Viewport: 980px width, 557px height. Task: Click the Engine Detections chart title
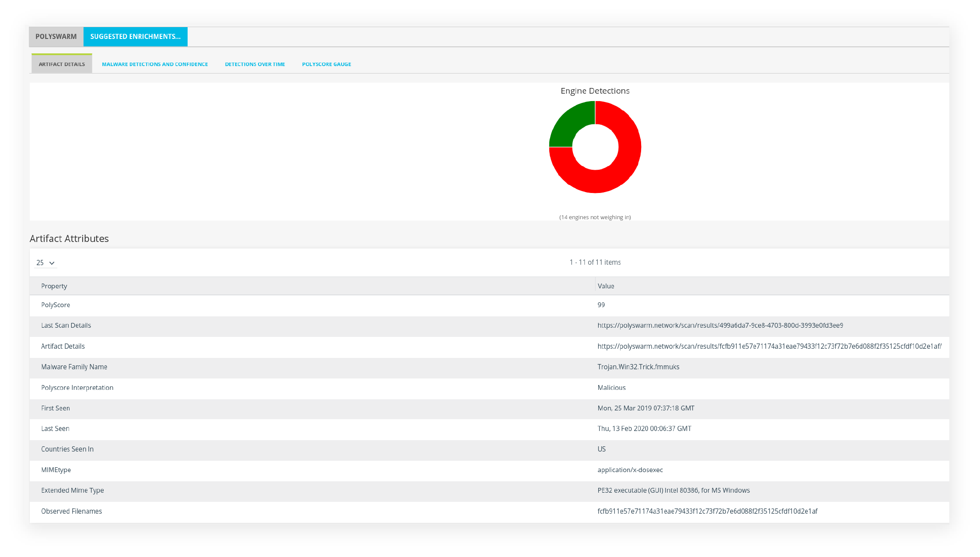(595, 91)
